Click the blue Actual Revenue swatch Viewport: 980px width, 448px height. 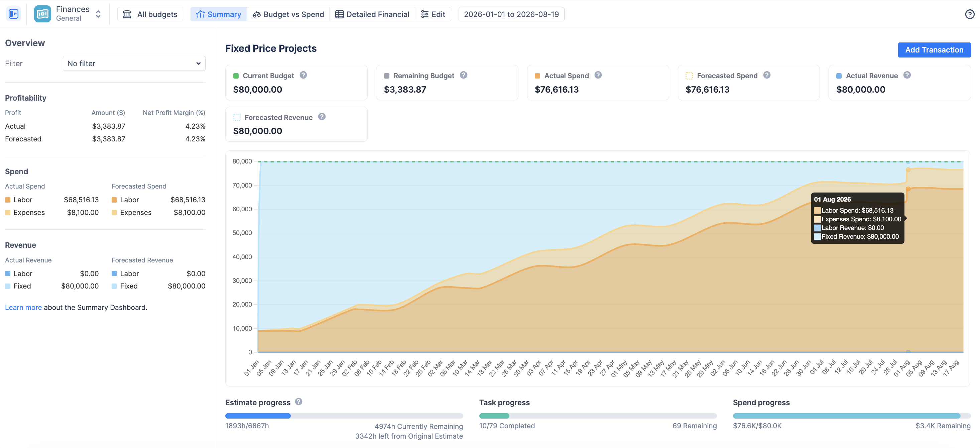pos(839,76)
